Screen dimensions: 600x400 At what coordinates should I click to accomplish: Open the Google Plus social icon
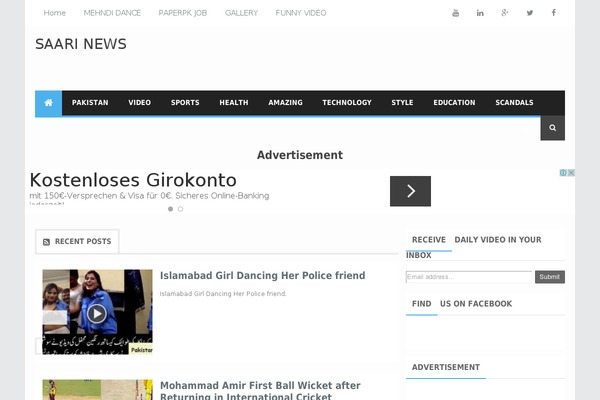click(x=505, y=13)
